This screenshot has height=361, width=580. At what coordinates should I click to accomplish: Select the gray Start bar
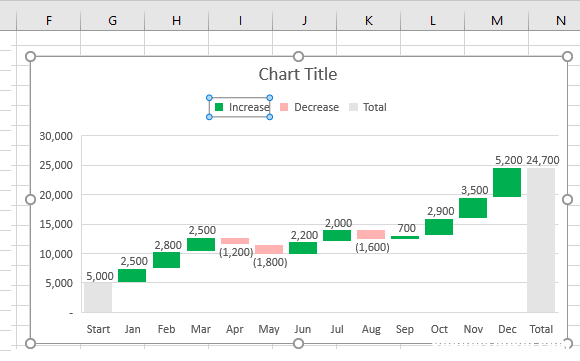tap(98, 297)
